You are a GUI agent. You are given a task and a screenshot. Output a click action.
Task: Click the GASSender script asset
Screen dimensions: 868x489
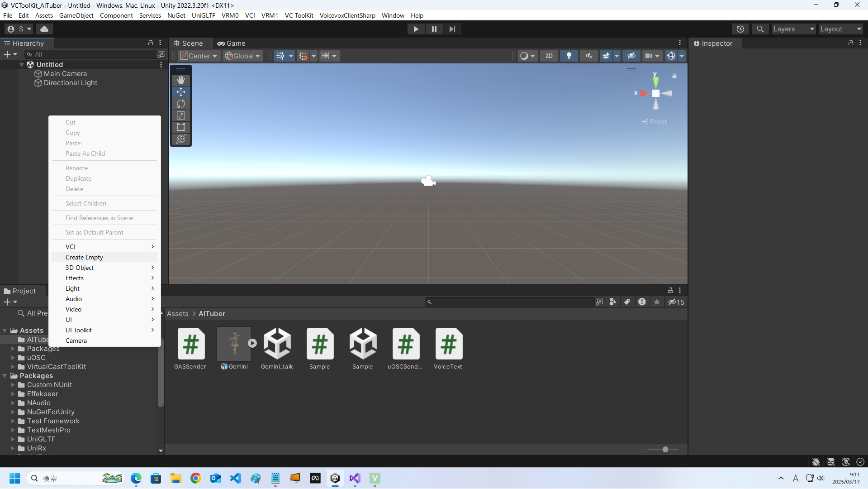(x=190, y=349)
